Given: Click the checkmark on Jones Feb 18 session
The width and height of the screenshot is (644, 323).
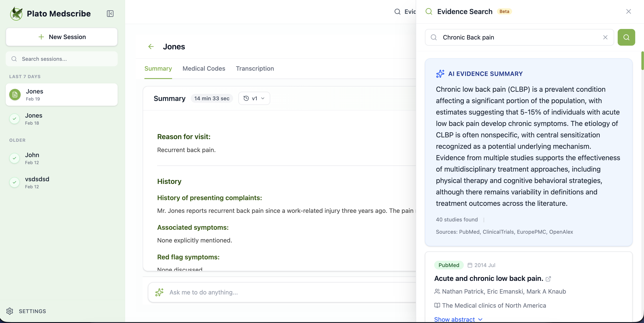Looking at the screenshot, I should click(14, 119).
